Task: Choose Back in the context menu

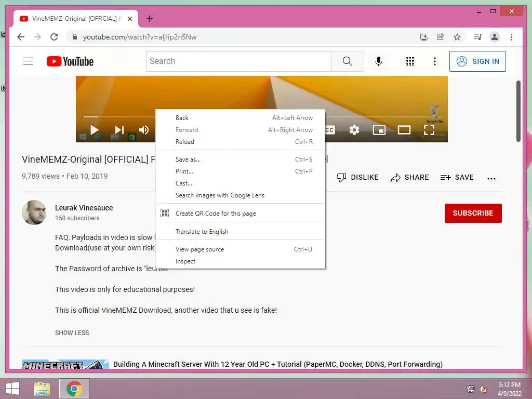Action: tap(241, 118)
